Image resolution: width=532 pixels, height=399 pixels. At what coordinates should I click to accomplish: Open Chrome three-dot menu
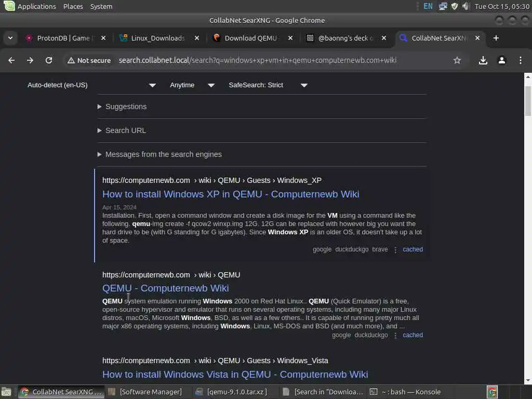521,60
